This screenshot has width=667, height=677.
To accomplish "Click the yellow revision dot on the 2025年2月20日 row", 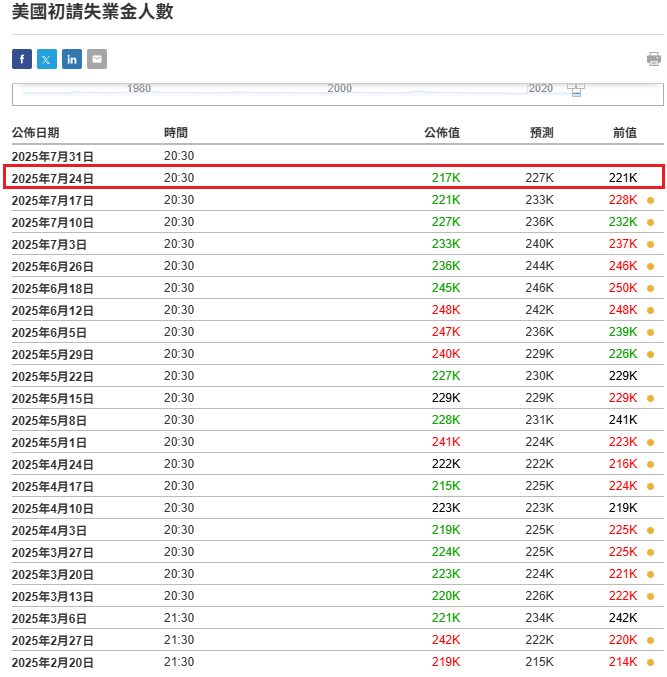I will coord(650,662).
